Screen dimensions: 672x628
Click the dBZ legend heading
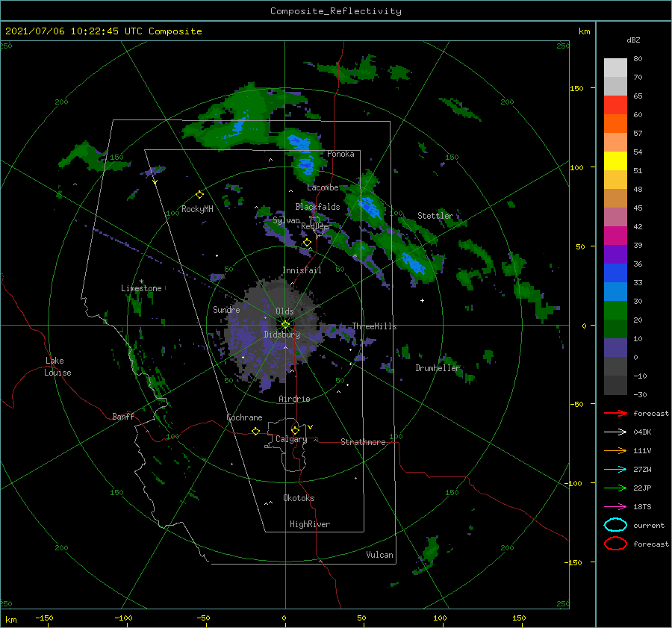point(633,40)
